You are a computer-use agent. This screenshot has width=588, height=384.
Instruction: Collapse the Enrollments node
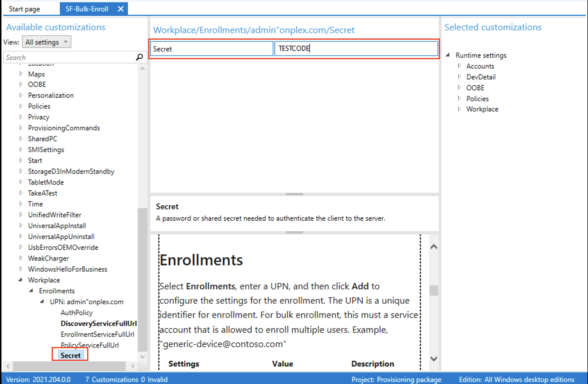[x=31, y=291]
